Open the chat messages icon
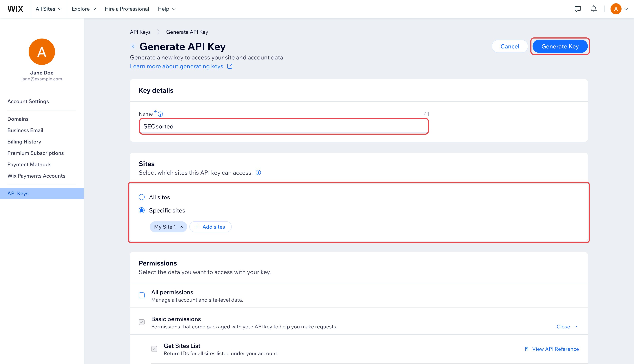Image resolution: width=634 pixels, height=364 pixels. point(577,9)
